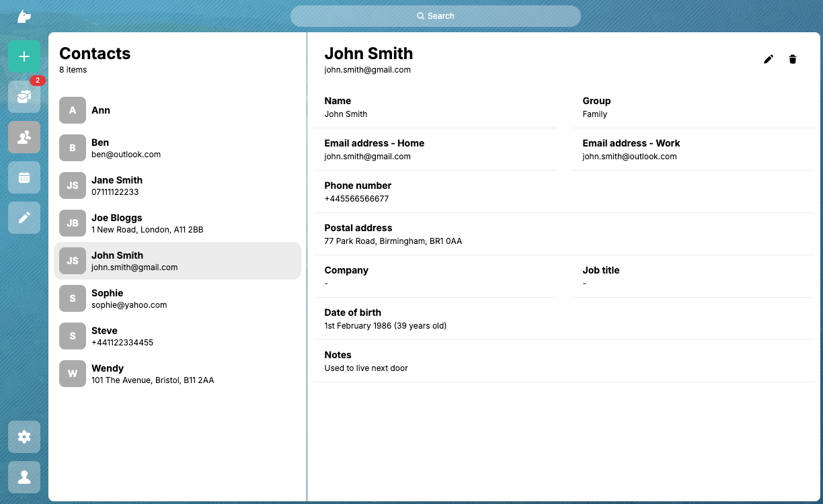Click the green plus create button
The height and width of the screenshot is (504, 823).
pos(24,56)
